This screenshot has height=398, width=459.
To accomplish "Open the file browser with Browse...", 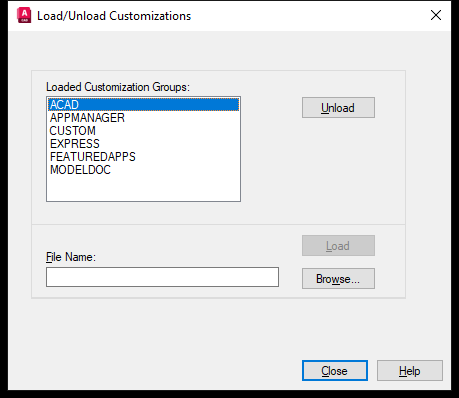I will click(x=338, y=278).
